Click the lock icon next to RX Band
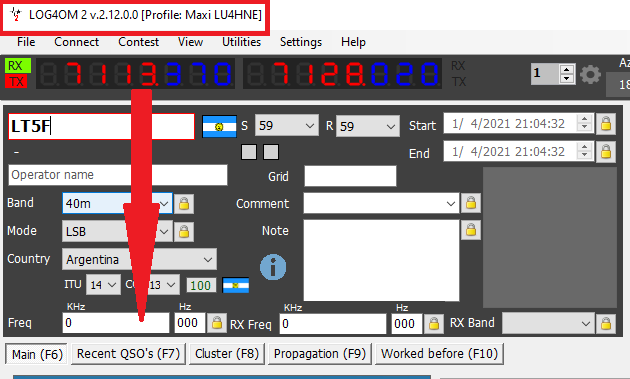Viewport: 630px width, 379px height. [x=606, y=324]
